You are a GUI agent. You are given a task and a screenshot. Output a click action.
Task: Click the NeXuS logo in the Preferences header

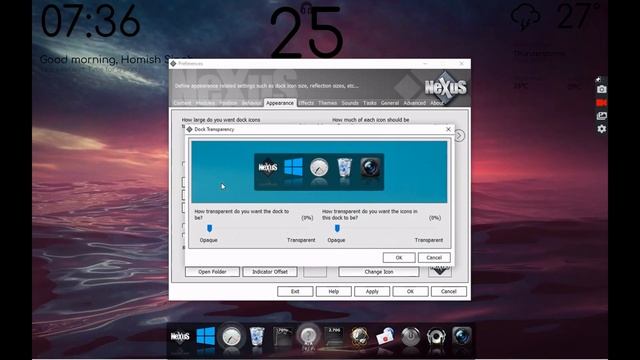(445, 87)
